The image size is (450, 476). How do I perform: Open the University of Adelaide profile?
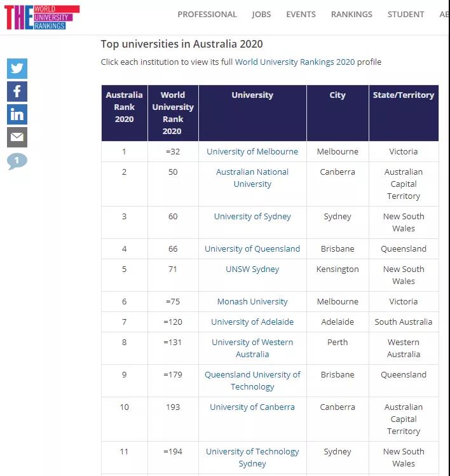click(252, 322)
